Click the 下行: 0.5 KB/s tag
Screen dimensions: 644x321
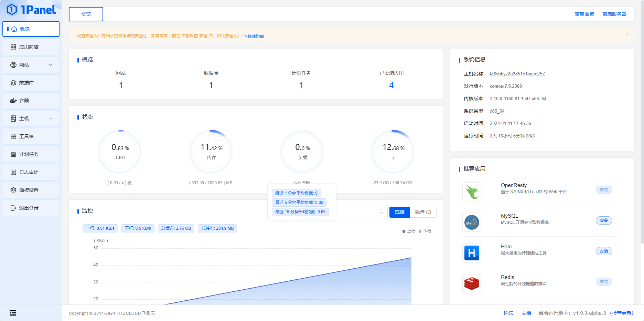[x=138, y=228]
